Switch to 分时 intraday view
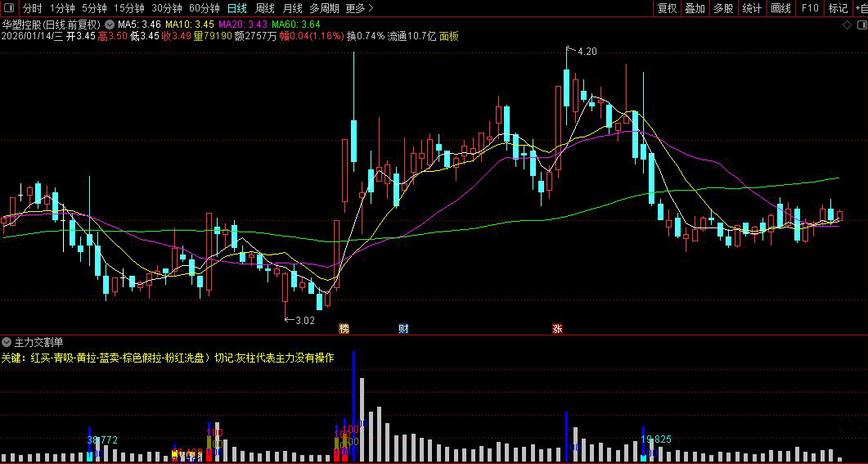This screenshot has height=464, width=868. coord(32,8)
